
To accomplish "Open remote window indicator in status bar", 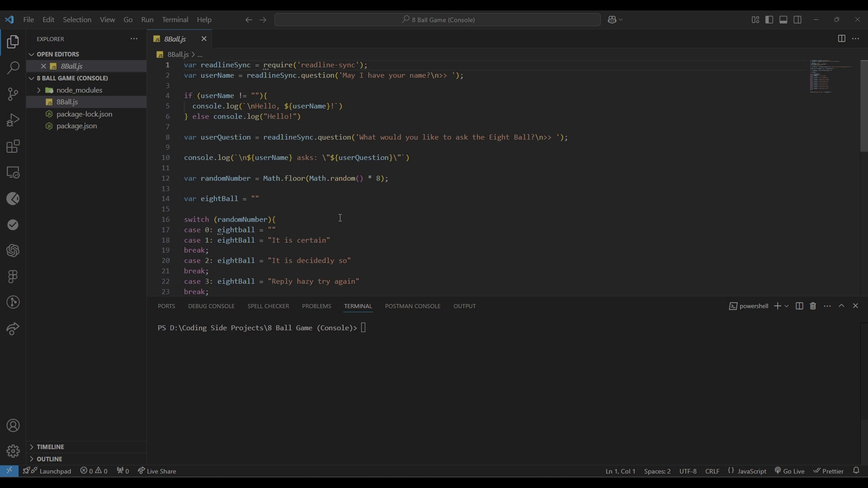I will [x=9, y=471].
